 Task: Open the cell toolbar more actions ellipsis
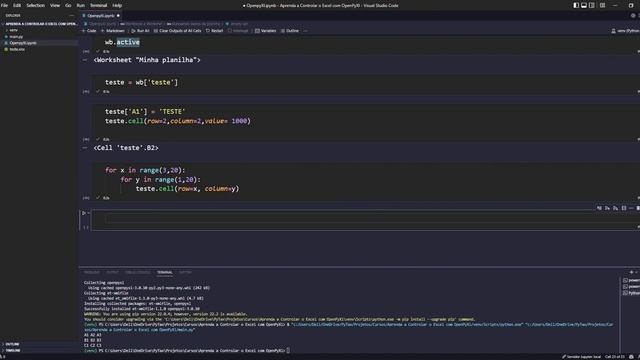pyautogui.click(x=631, y=208)
